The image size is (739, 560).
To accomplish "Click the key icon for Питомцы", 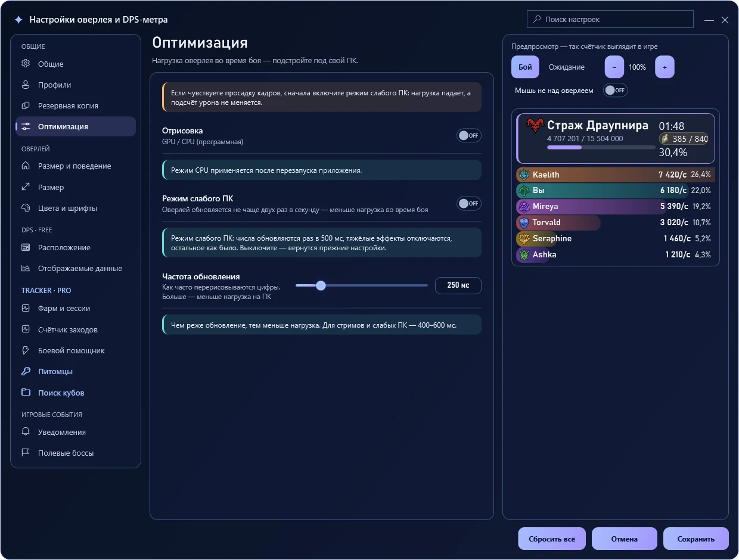I will tap(26, 371).
